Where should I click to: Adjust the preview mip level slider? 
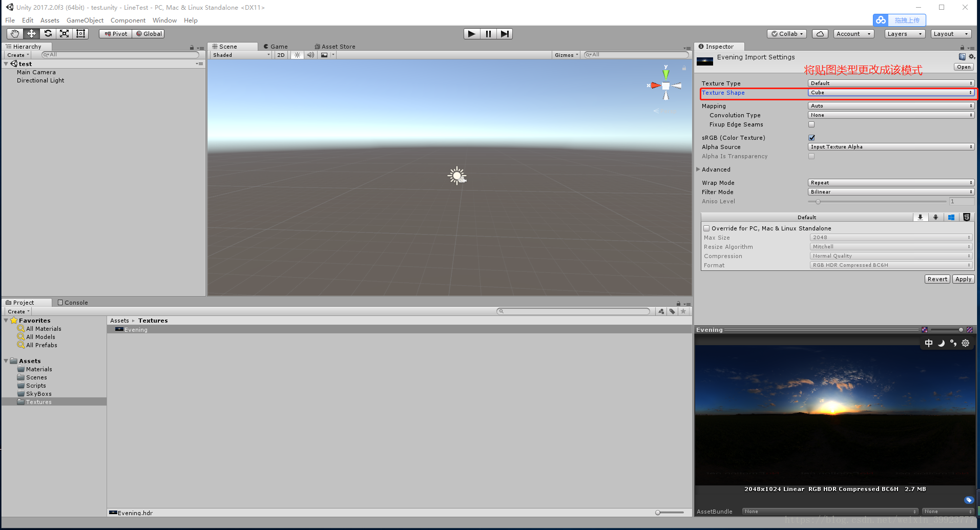click(947, 330)
